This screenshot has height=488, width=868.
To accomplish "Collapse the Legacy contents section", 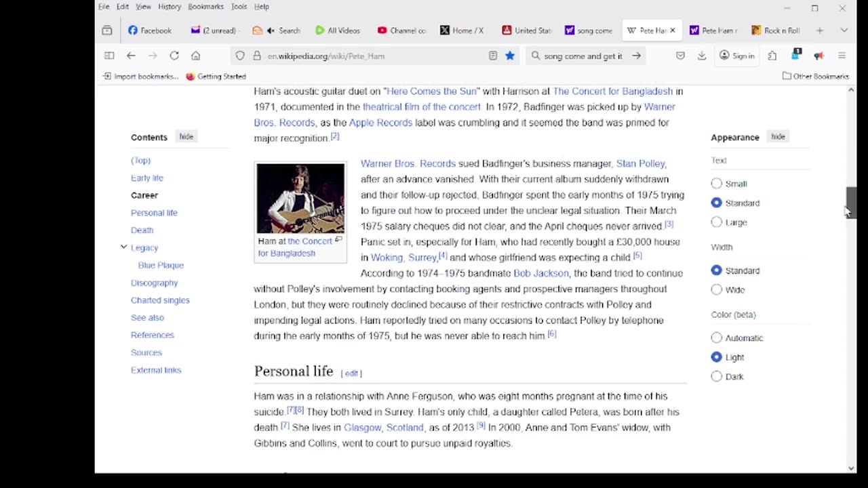I will click(x=123, y=247).
